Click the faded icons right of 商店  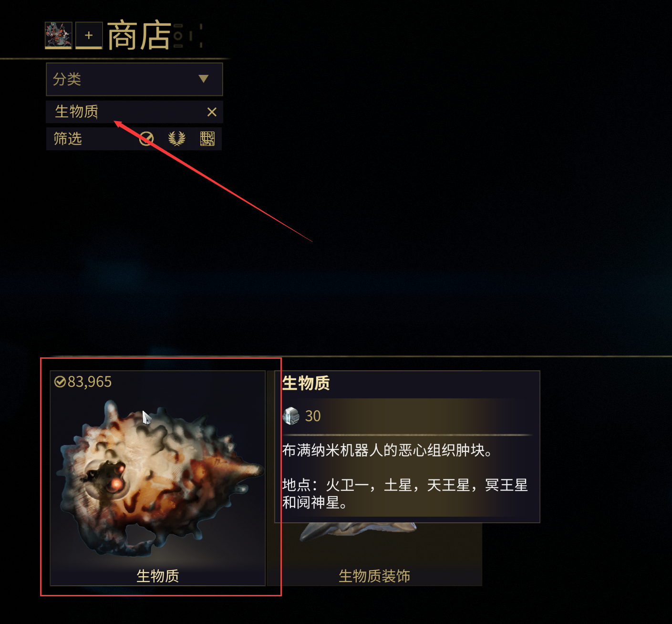click(188, 36)
